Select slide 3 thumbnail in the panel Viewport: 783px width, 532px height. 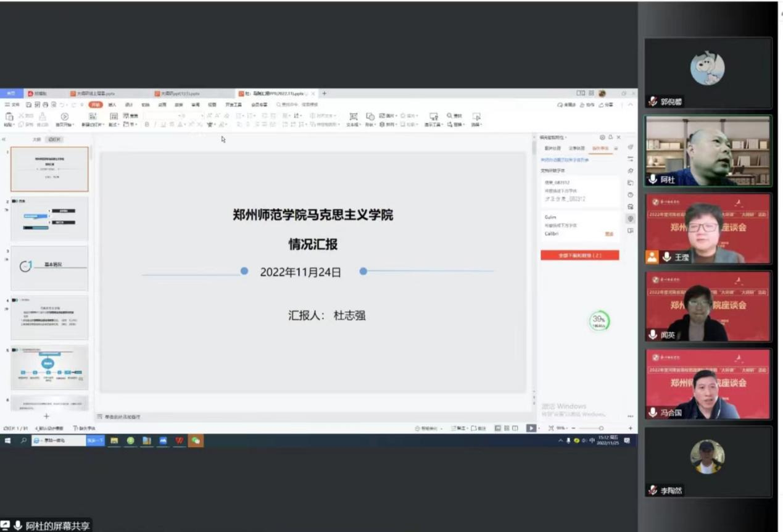(49, 268)
